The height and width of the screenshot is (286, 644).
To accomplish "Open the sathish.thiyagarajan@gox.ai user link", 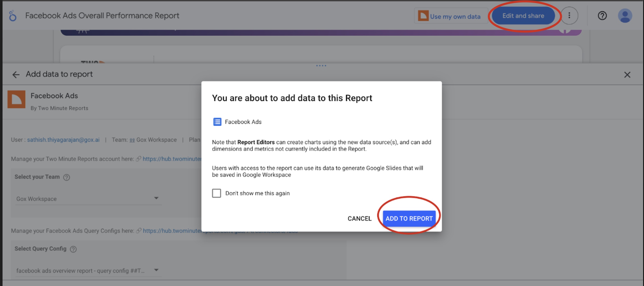I will [x=63, y=140].
